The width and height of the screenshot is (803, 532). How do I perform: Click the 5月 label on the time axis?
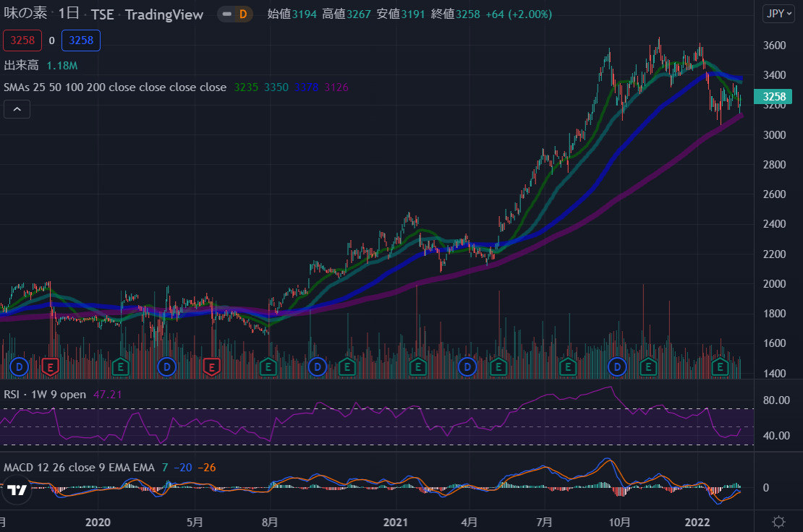pos(195,523)
